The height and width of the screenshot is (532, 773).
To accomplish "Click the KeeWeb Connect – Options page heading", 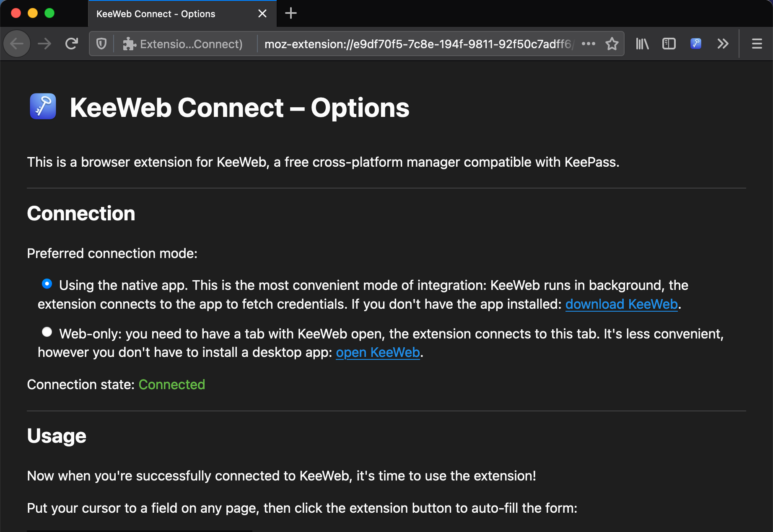I will pos(239,108).
